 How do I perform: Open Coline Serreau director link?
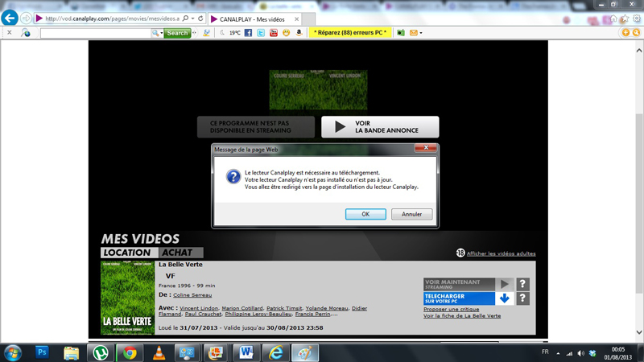(x=192, y=295)
